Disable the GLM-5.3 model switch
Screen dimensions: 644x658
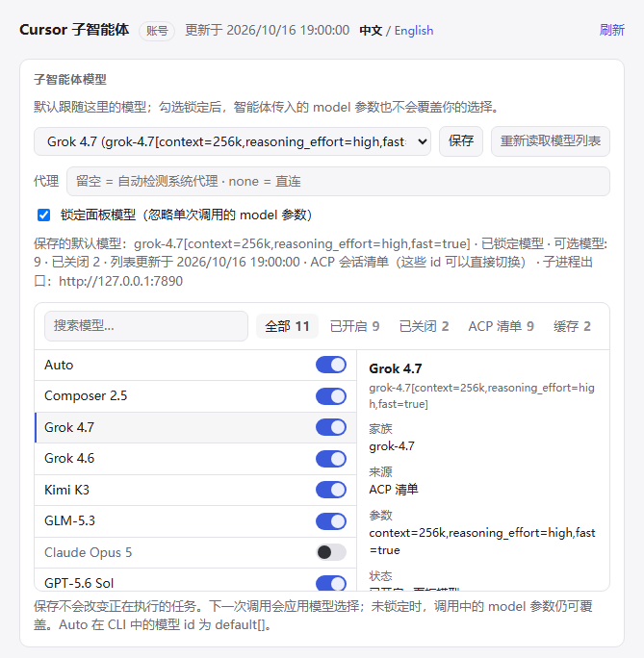tap(331, 520)
